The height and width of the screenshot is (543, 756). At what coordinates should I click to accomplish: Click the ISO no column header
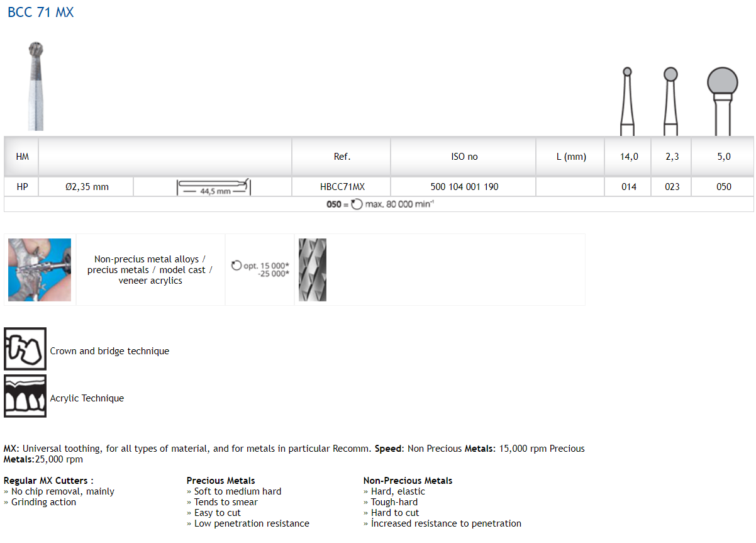pos(464,157)
